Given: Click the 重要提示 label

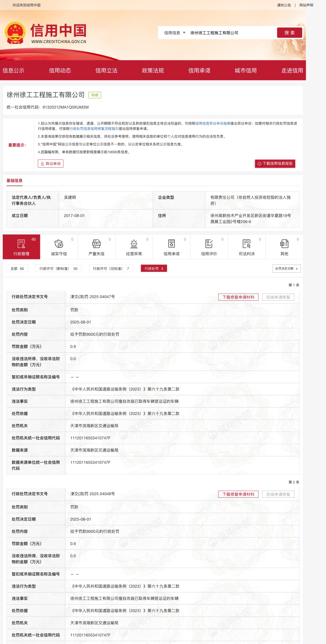Looking at the screenshot, I should [x=17, y=145].
